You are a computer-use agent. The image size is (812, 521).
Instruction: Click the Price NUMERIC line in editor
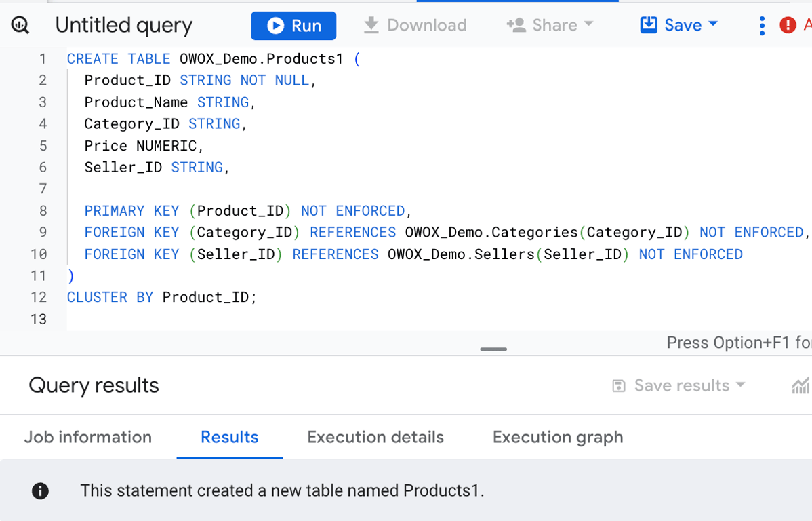(x=144, y=146)
